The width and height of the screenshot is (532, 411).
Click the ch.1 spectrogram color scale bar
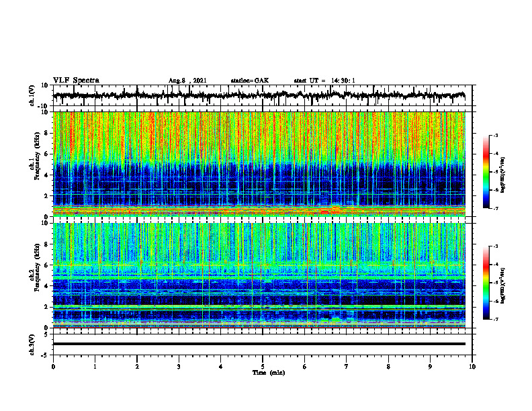pos(486,172)
